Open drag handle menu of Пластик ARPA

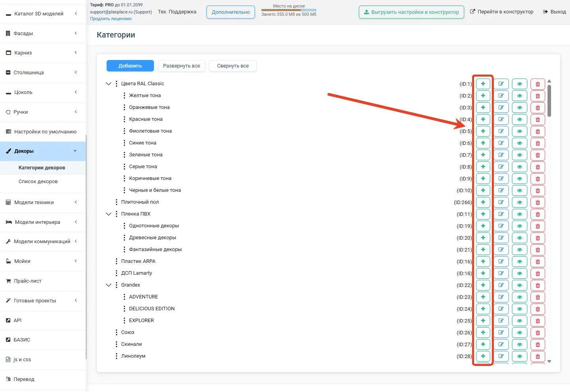(116, 261)
